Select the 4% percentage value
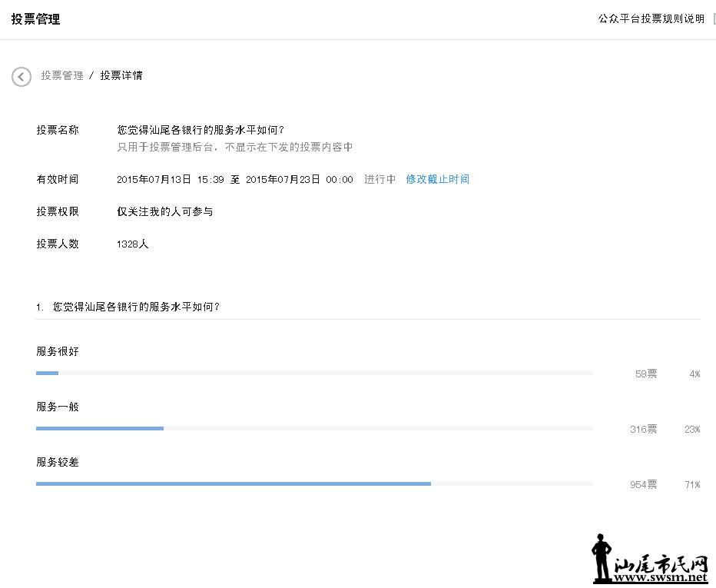Viewport: 716px width, 588px height. [x=694, y=374]
